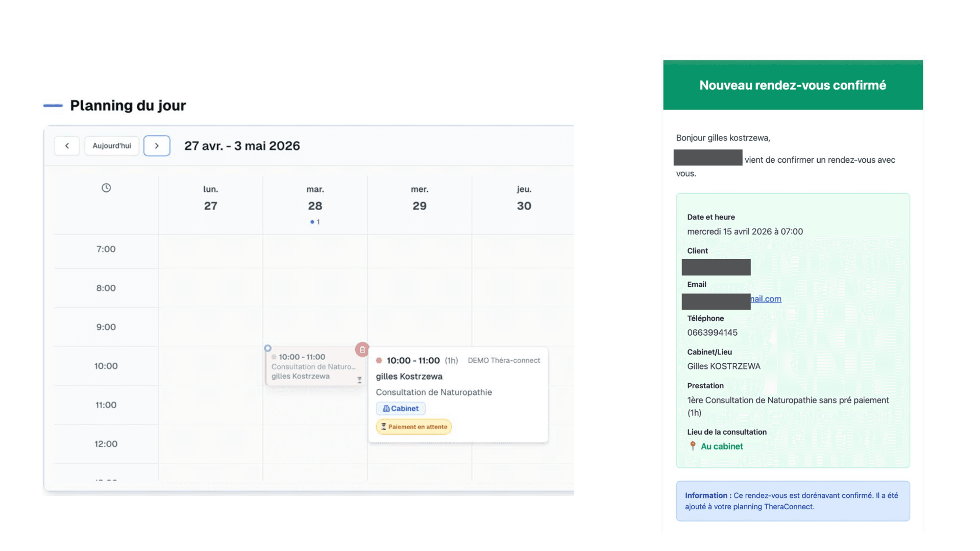Click the building icon inside the Cabinet badge

tap(386, 408)
